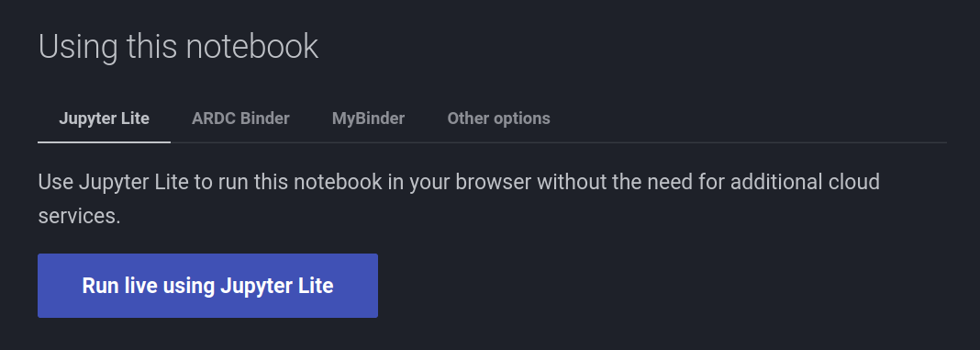Select the Jupyter Lite tab
Image resolution: width=980 pixels, height=350 pixels.
click(104, 119)
